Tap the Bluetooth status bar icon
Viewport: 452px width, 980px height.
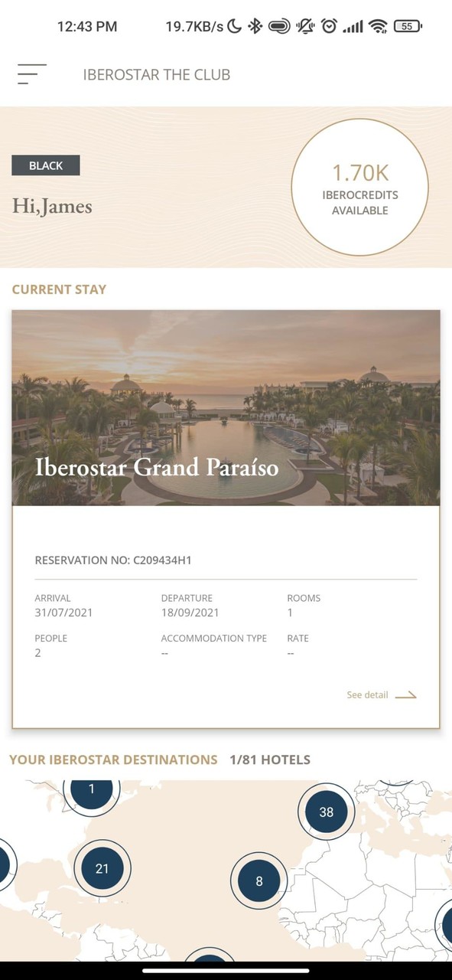coord(255,25)
